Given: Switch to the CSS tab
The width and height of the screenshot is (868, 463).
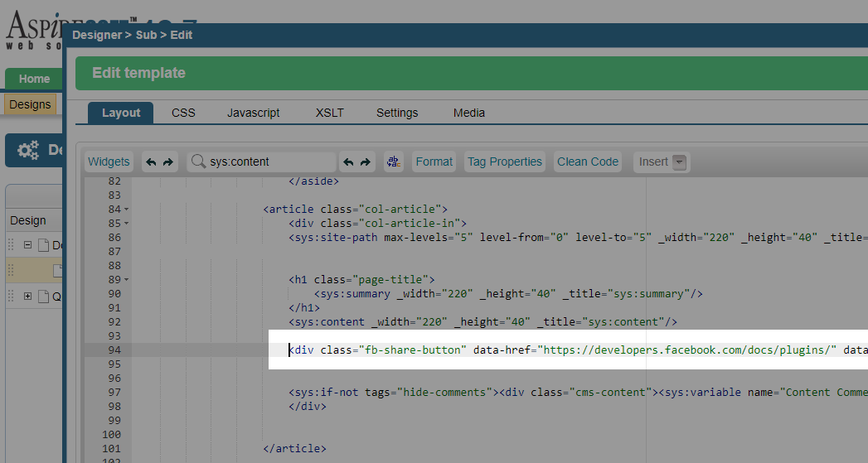Looking at the screenshot, I should pyautogui.click(x=183, y=113).
